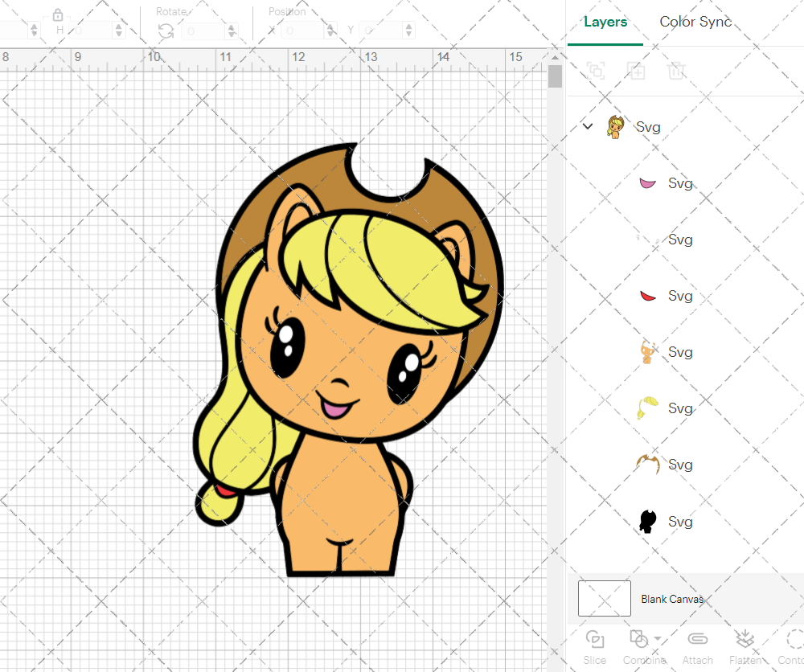Click the Position Y stepper arrows
The width and height of the screenshot is (804, 672).
[x=408, y=31]
